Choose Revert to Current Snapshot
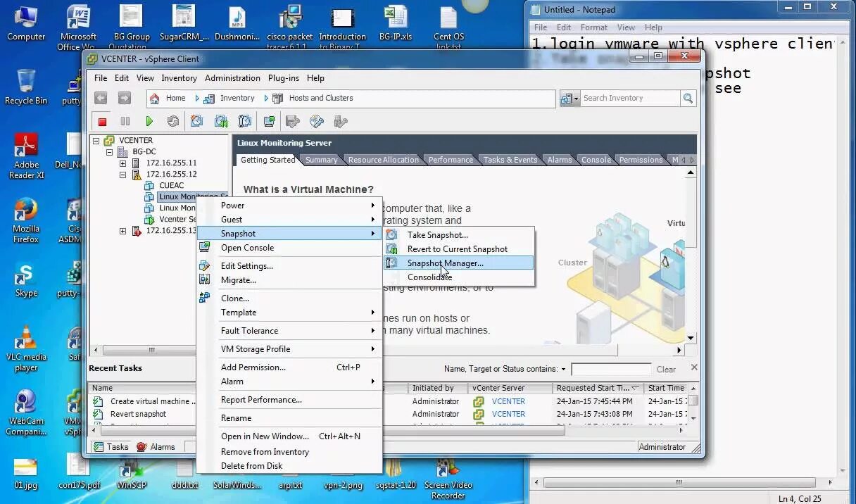Screen dimensions: 856x504 (459, 249)
